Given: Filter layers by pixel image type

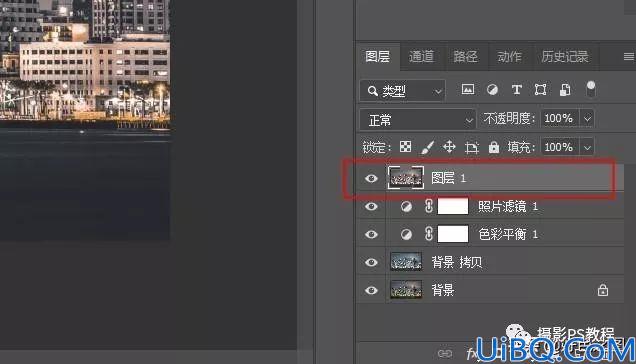Looking at the screenshot, I should (x=468, y=89).
